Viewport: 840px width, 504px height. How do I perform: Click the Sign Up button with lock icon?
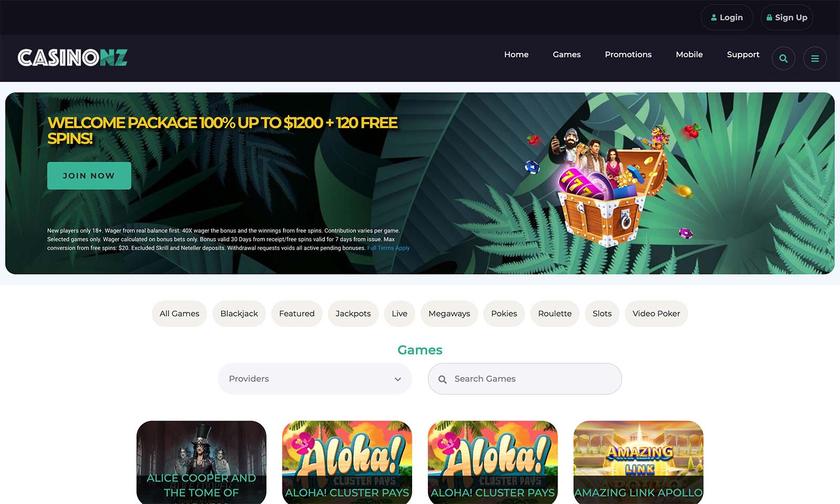click(x=787, y=17)
